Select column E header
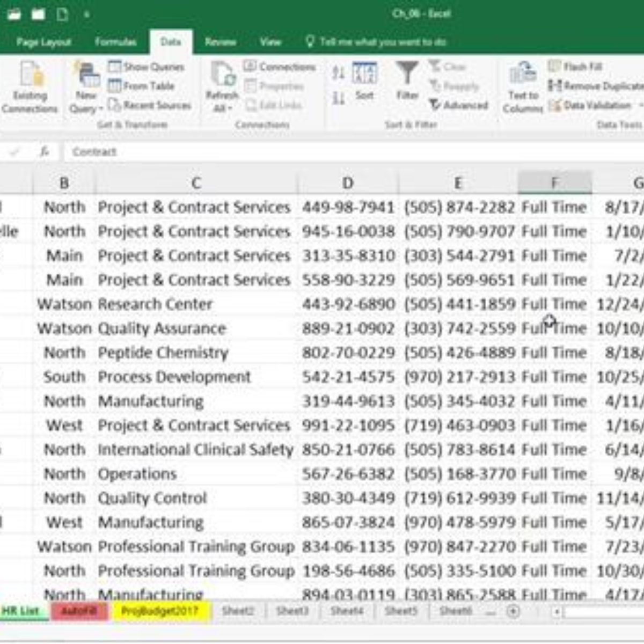 tap(458, 184)
